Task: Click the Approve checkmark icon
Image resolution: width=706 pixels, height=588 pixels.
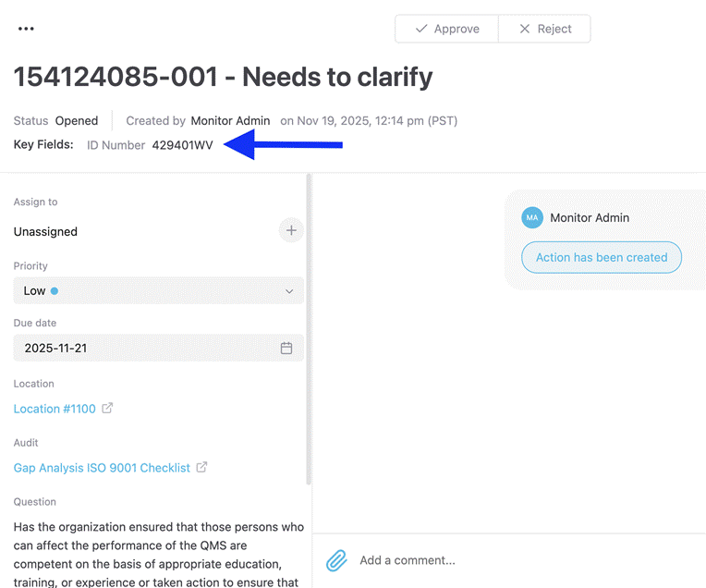Action: [421, 29]
